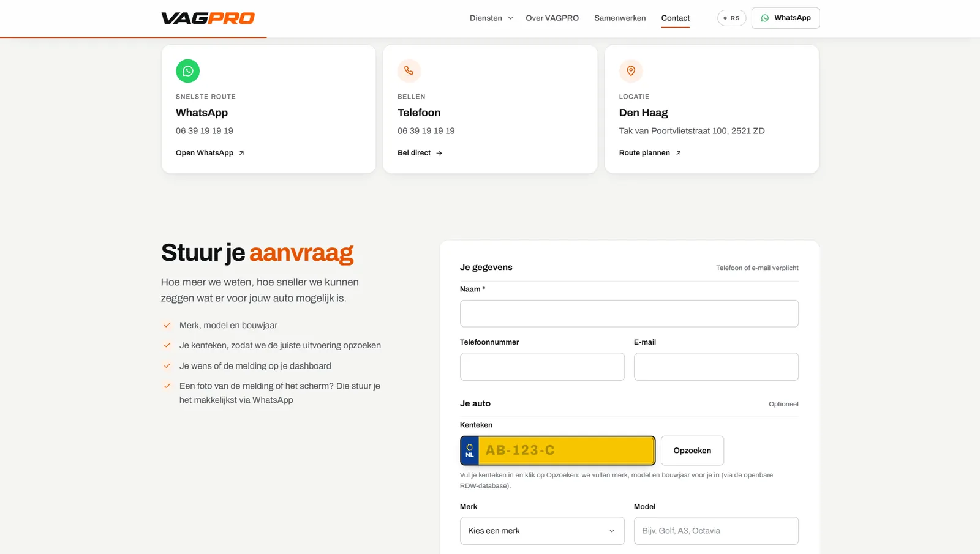Click Telefoon card number 06 39 19 19 19

(x=426, y=131)
